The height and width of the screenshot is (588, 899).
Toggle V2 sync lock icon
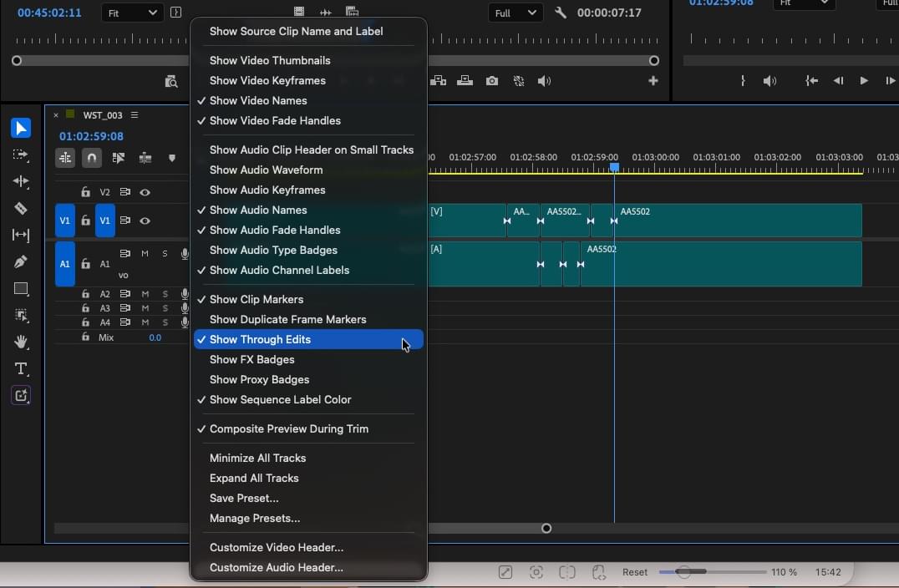(125, 192)
